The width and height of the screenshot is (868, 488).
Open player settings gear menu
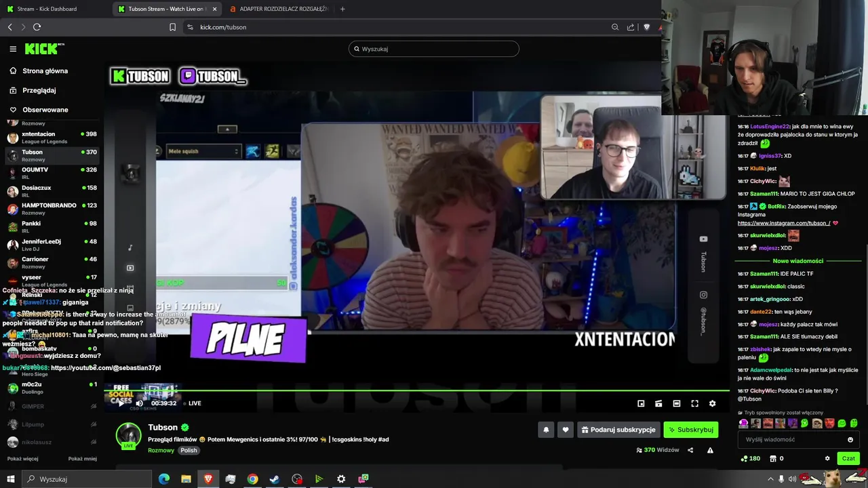(x=712, y=403)
